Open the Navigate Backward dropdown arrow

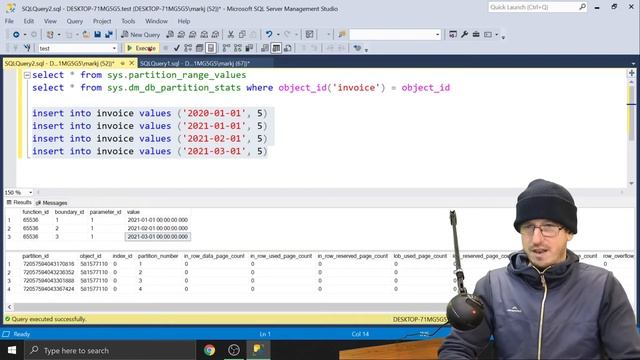pos(24,35)
